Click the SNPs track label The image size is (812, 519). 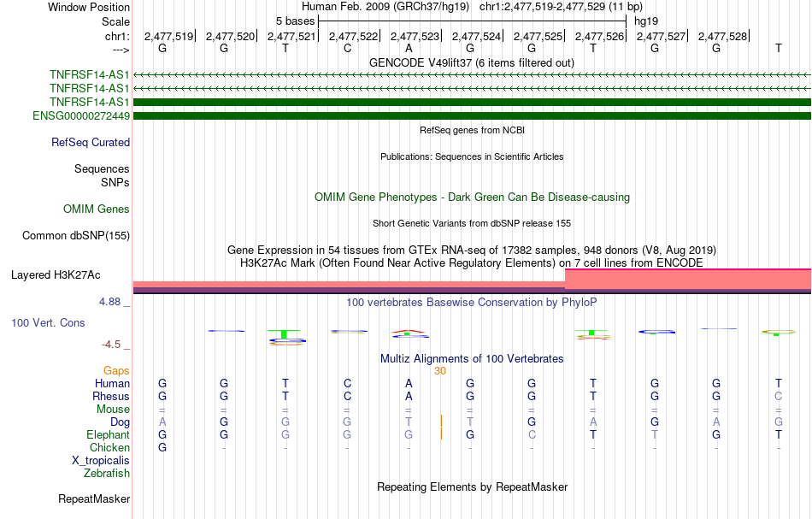(115, 182)
